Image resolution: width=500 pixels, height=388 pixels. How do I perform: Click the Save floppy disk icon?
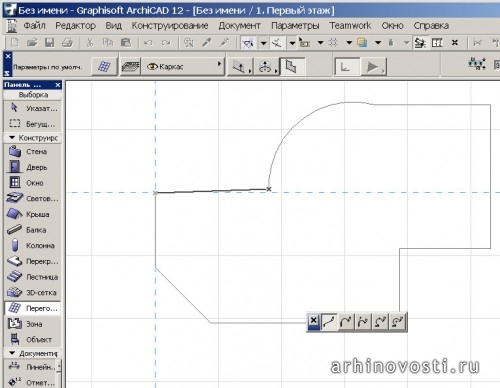(x=50, y=43)
